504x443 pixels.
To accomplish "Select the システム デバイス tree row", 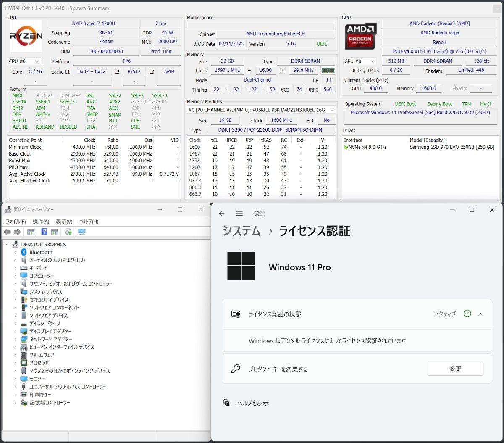I will click(x=46, y=292).
